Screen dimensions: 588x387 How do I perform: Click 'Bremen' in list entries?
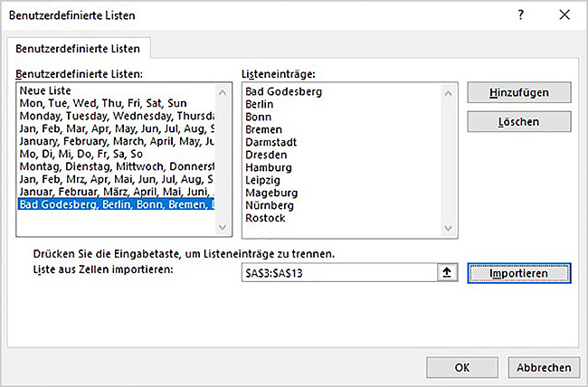(x=263, y=129)
